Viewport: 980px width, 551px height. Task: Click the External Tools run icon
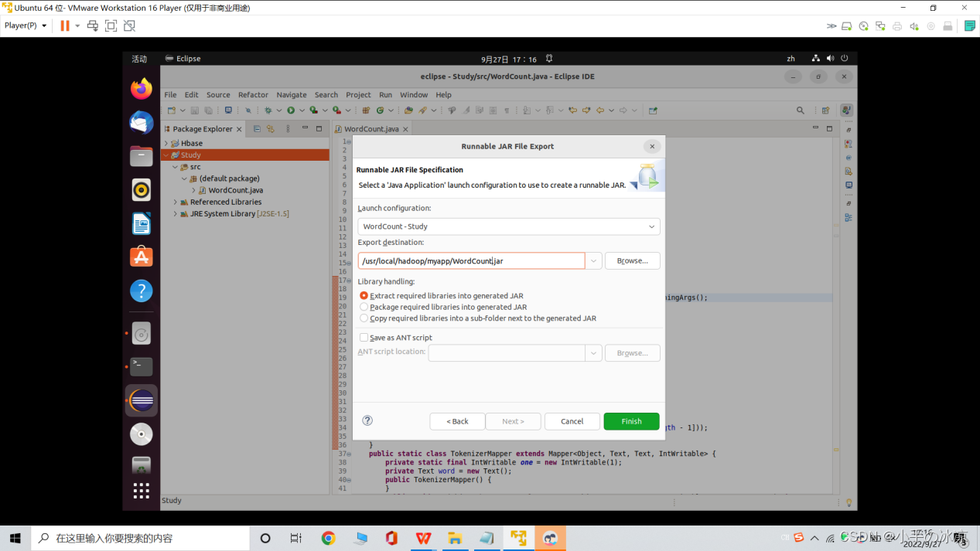[336, 111]
